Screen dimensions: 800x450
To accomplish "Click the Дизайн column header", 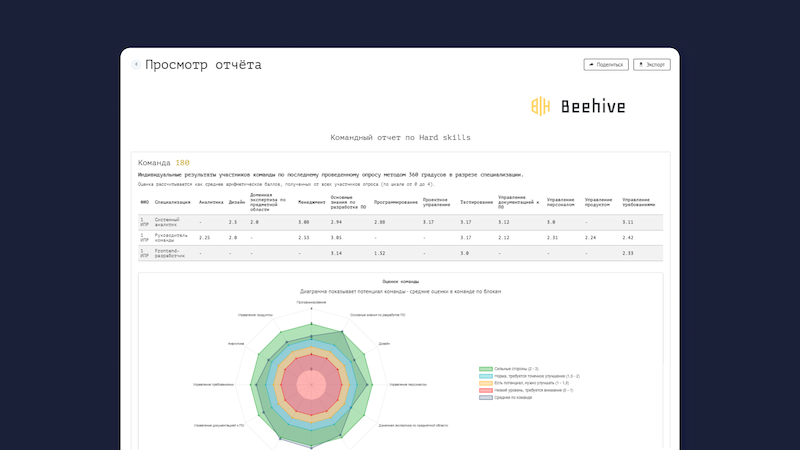I will (237, 203).
